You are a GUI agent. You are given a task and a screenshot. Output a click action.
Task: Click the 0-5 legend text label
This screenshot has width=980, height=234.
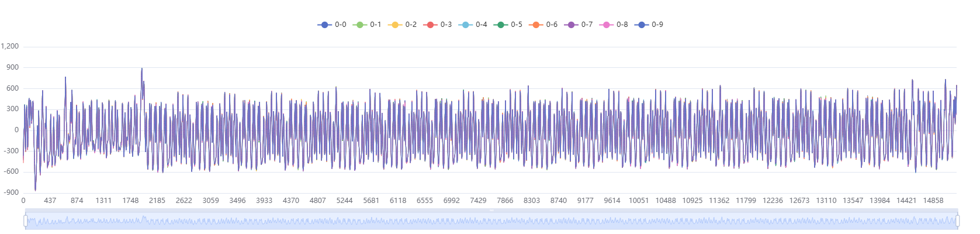[517, 25]
